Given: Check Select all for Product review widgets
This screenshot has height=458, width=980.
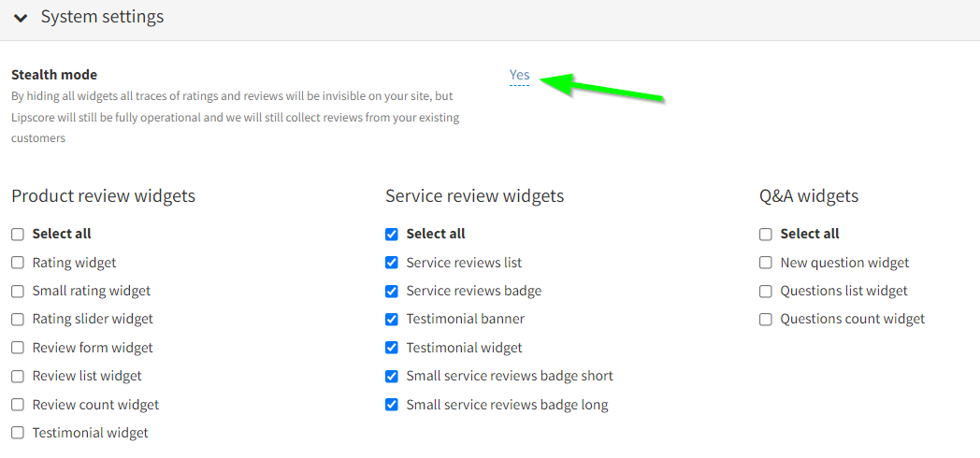Looking at the screenshot, I should (x=18, y=235).
